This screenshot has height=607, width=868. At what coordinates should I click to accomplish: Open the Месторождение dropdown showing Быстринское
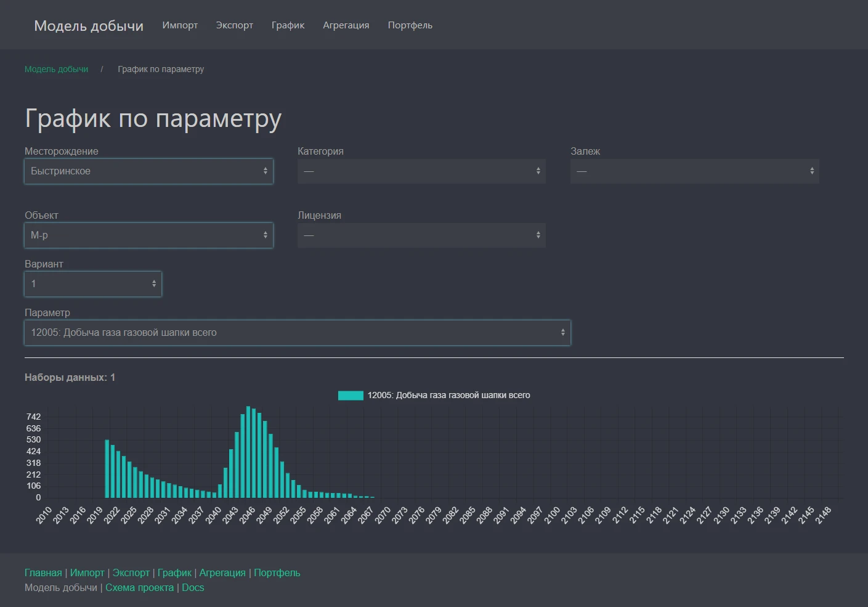(148, 171)
